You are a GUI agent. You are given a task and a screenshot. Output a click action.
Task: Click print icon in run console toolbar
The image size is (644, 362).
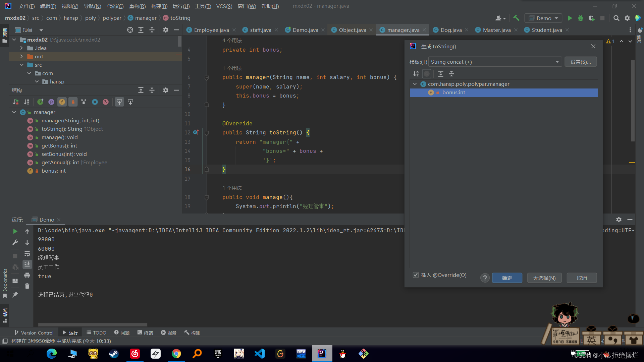[x=27, y=276]
